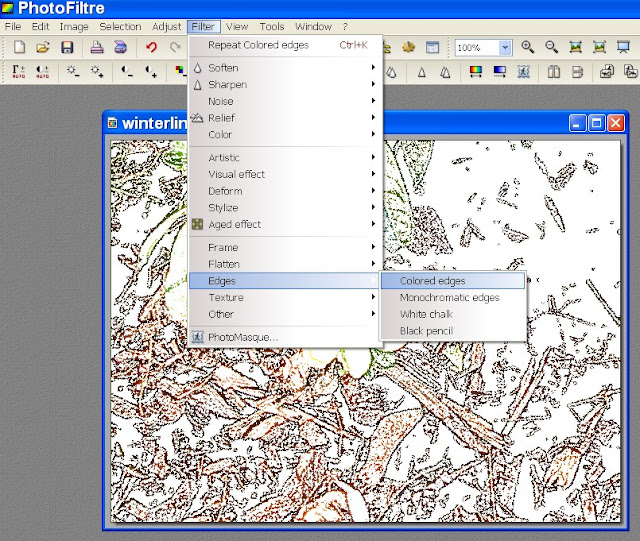Click the grayed Redo arrow

[x=176, y=47]
